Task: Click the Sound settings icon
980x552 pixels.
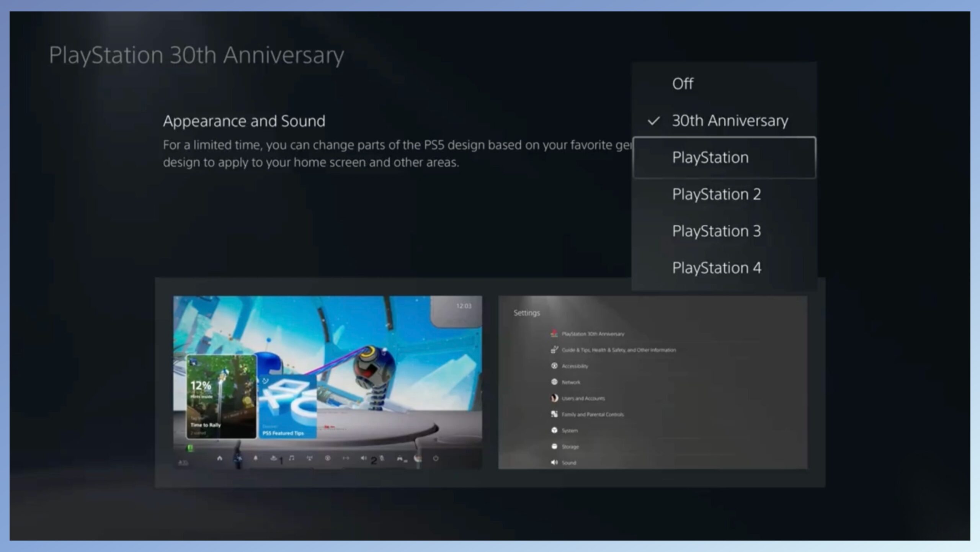Action: [554, 462]
